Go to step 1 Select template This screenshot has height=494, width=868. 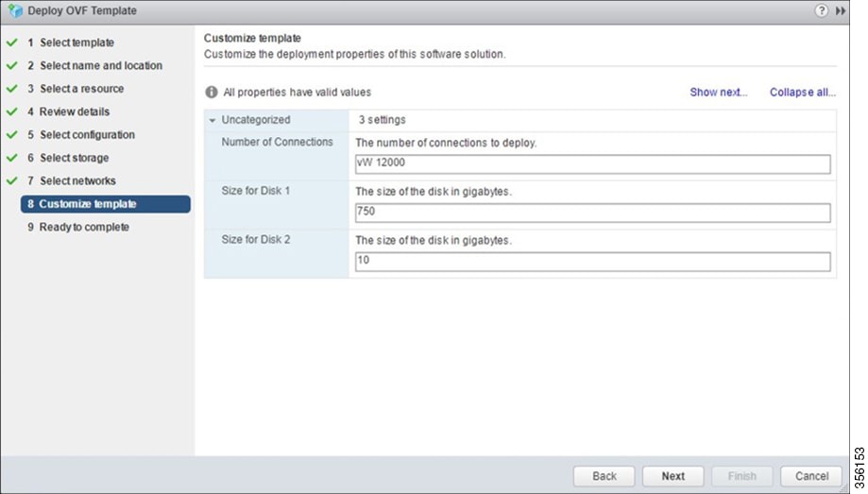[71, 43]
